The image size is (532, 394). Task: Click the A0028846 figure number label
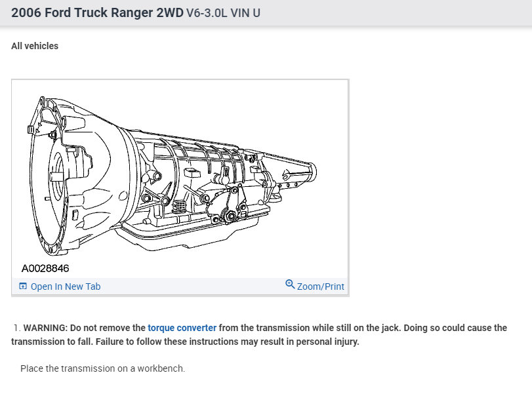(x=45, y=269)
